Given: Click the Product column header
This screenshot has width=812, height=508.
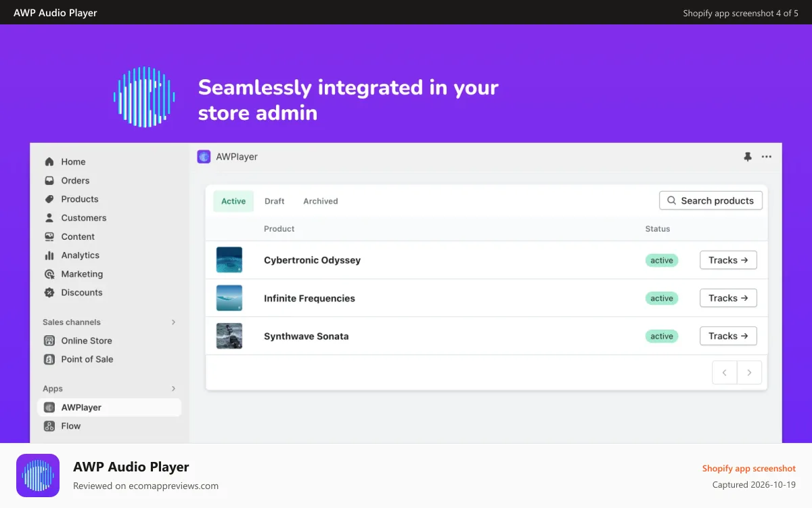Looking at the screenshot, I should click(279, 229).
